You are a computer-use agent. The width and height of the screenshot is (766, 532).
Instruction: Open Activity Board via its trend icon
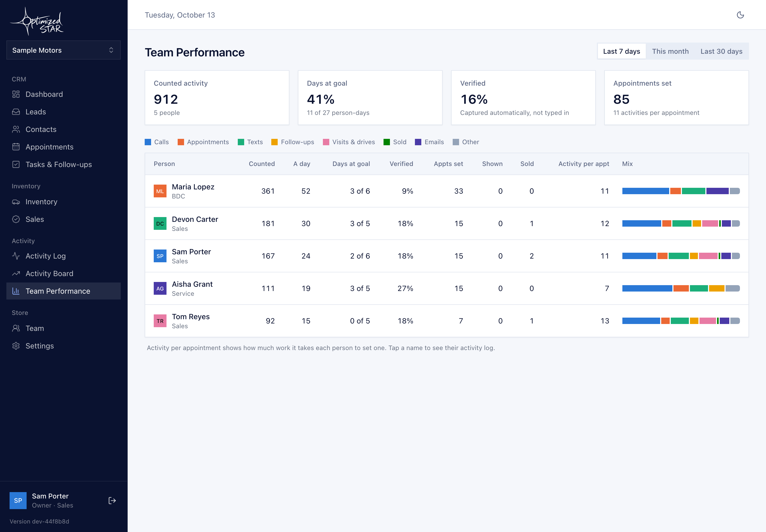[16, 274]
